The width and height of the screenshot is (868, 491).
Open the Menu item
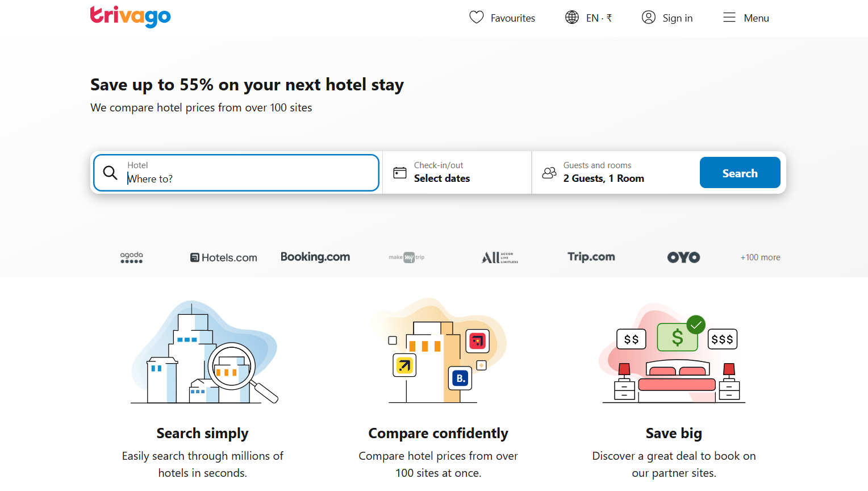click(756, 18)
